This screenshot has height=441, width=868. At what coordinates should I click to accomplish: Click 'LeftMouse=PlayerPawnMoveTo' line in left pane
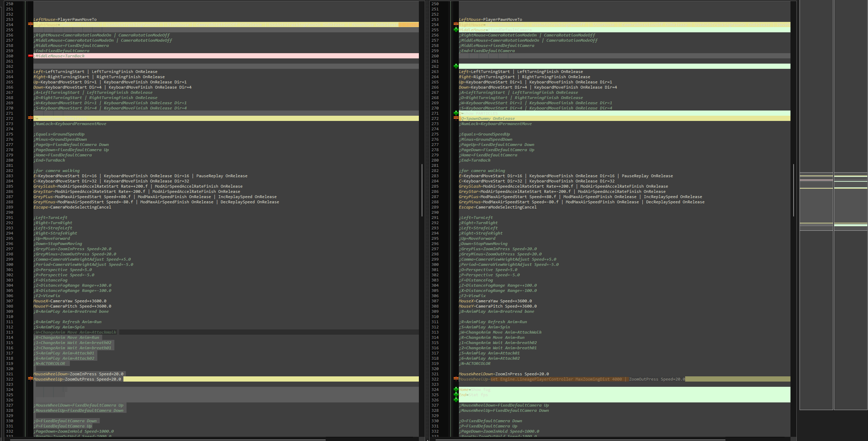65,19
